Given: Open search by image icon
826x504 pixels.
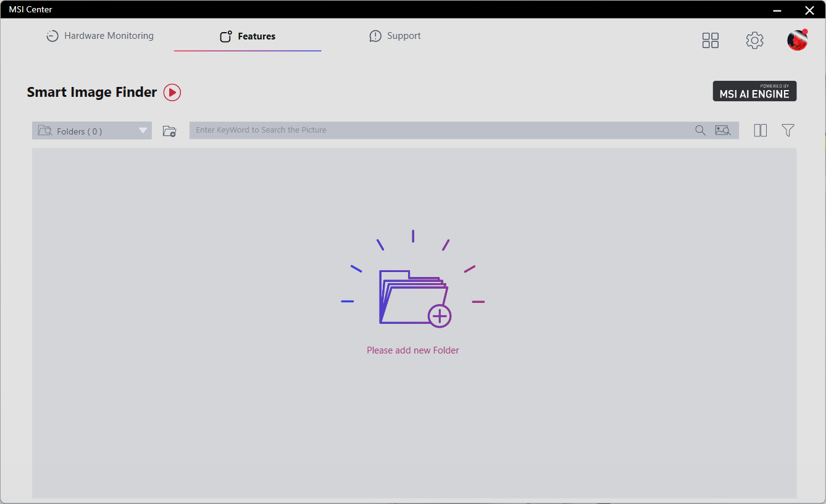Looking at the screenshot, I should coord(722,130).
